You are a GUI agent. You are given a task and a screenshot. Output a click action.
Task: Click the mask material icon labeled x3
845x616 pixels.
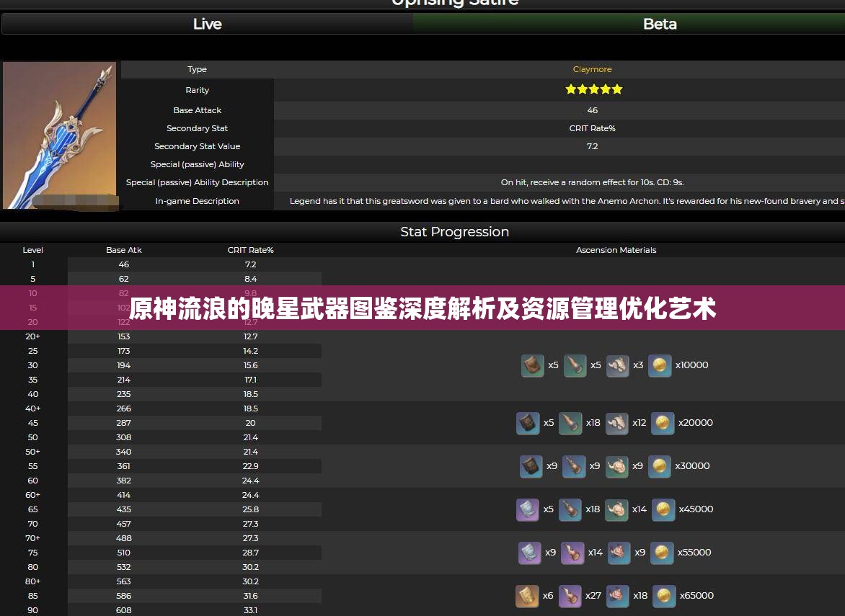[618, 365]
